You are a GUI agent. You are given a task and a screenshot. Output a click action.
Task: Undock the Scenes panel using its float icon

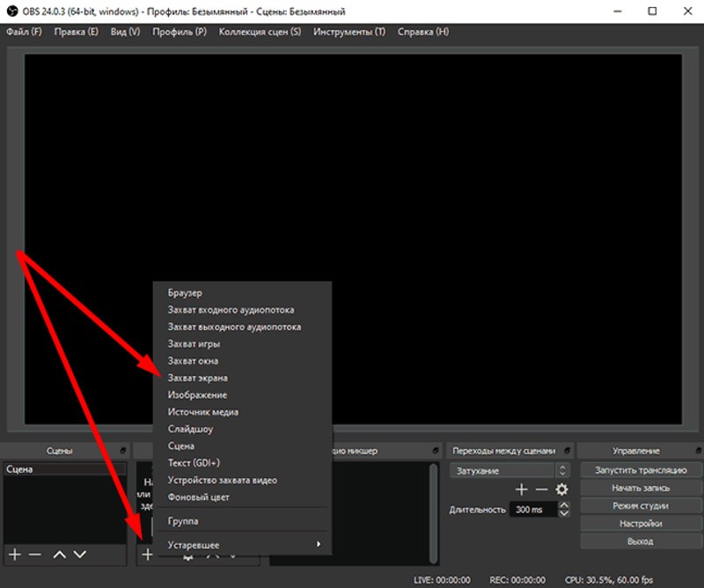(123, 451)
